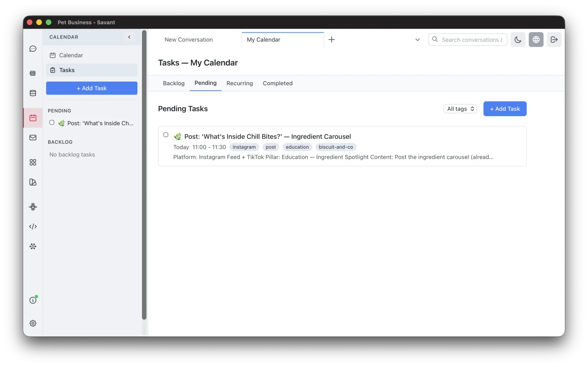Image resolution: width=588 pixels, height=367 pixels.
Task: Click the logout arrow icon
Action: tap(554, 40)
